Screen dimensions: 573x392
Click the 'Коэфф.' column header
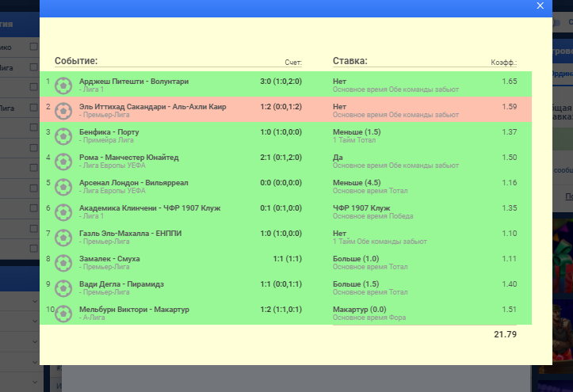click(x=503, y=62)
